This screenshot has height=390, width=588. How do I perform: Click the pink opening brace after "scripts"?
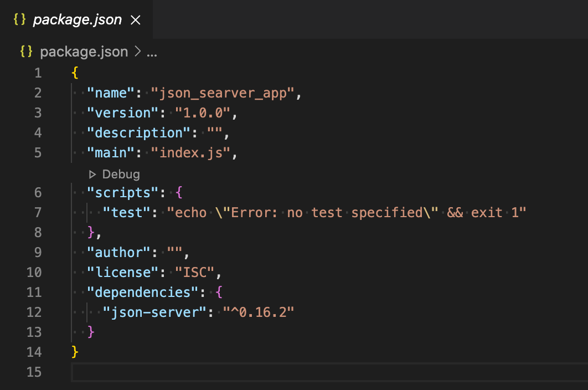tap(179, 193)
